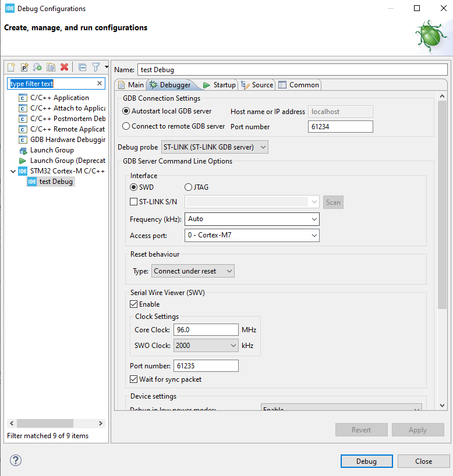Open the Common tab

coord(299,85)
